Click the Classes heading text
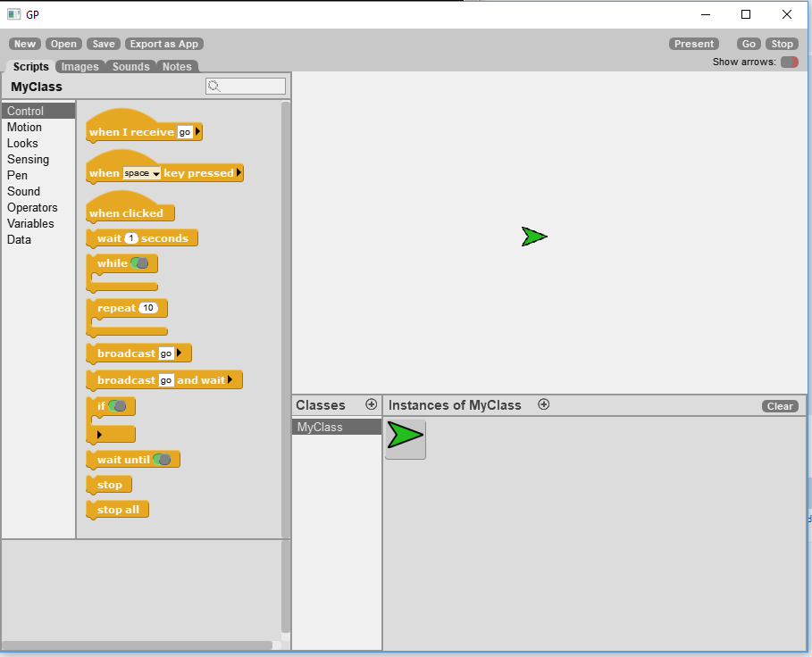Image resolution: width=812 pixels, height=657 pixels. [x=320, y=405]
